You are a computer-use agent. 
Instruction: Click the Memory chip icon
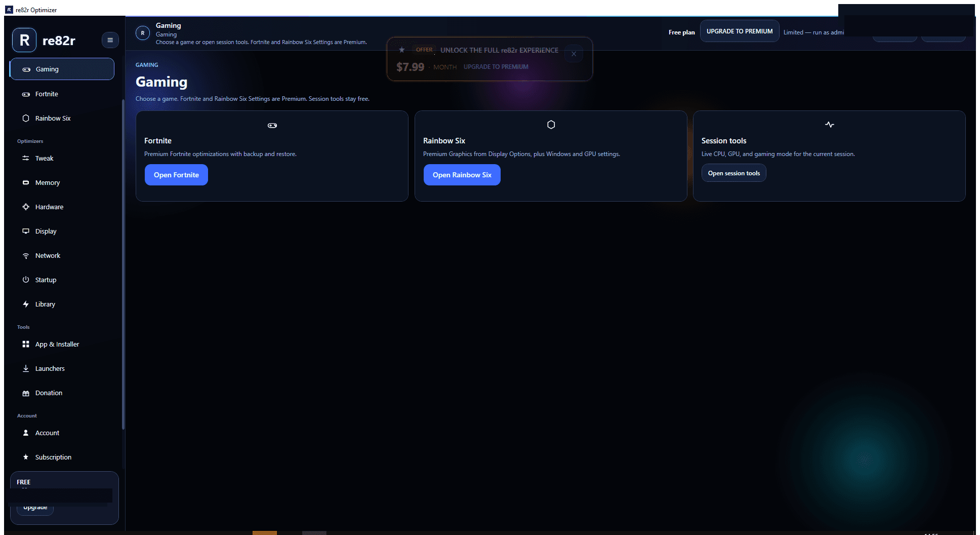click(x=26, y=182)
